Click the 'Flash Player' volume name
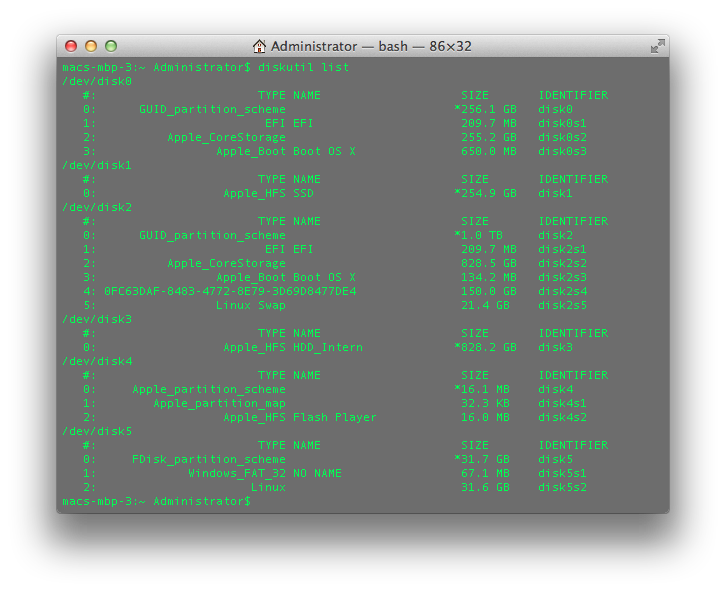The width and height of the screenshot is (726, 592). point(335,417)
